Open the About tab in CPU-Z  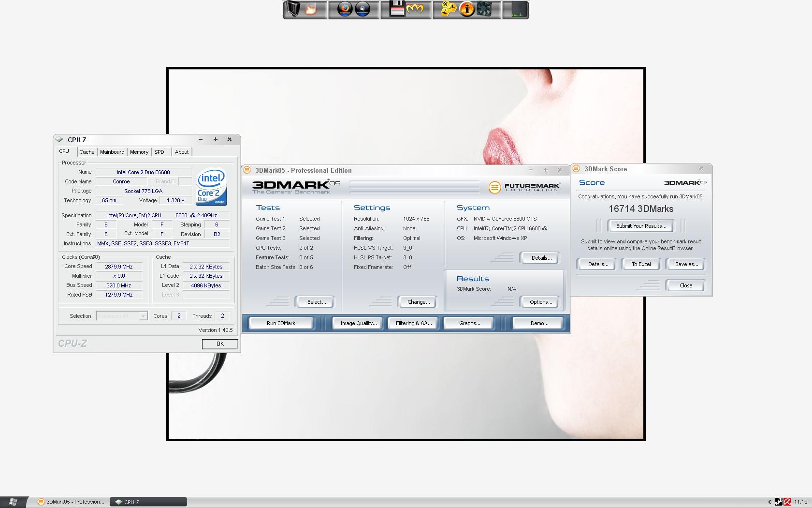point(182,152)
